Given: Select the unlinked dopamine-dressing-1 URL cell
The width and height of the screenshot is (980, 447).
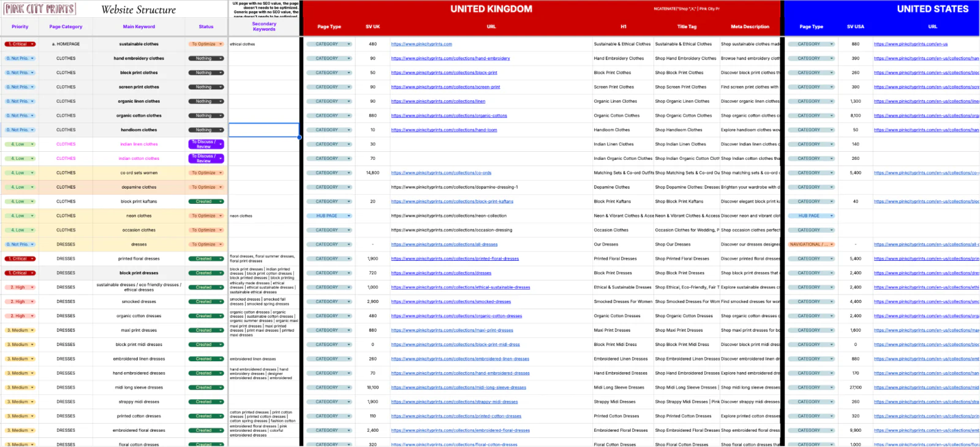Looking at the screenshot, I should [491, 187].
